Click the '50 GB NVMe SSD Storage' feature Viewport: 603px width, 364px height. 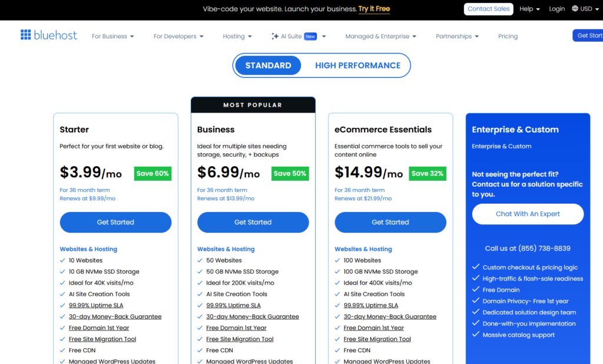[242, 272]
